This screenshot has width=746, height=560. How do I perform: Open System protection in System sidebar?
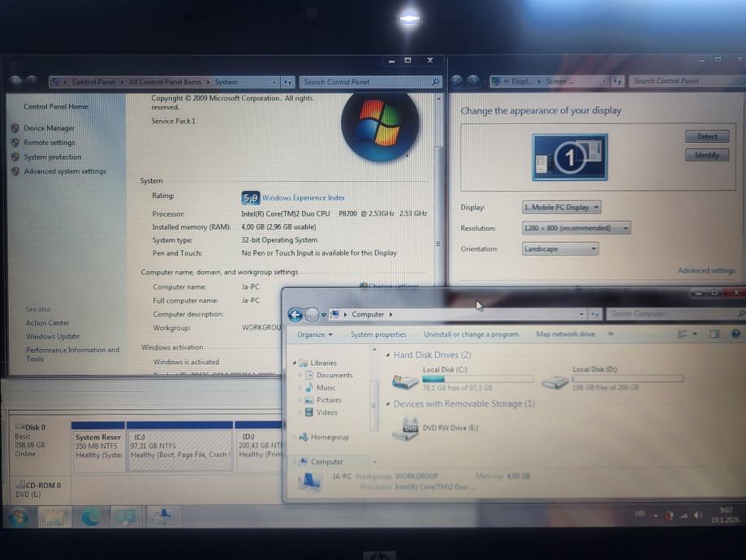pyautogui.click(x=52, y=157)
